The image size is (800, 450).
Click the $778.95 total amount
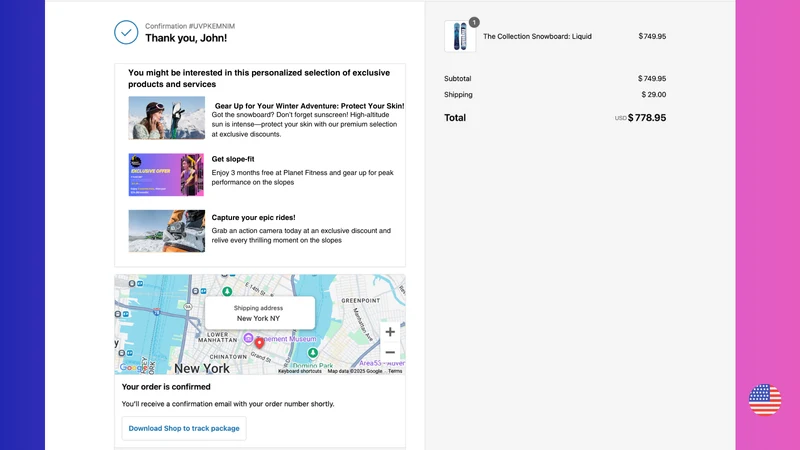coord(647,118)
